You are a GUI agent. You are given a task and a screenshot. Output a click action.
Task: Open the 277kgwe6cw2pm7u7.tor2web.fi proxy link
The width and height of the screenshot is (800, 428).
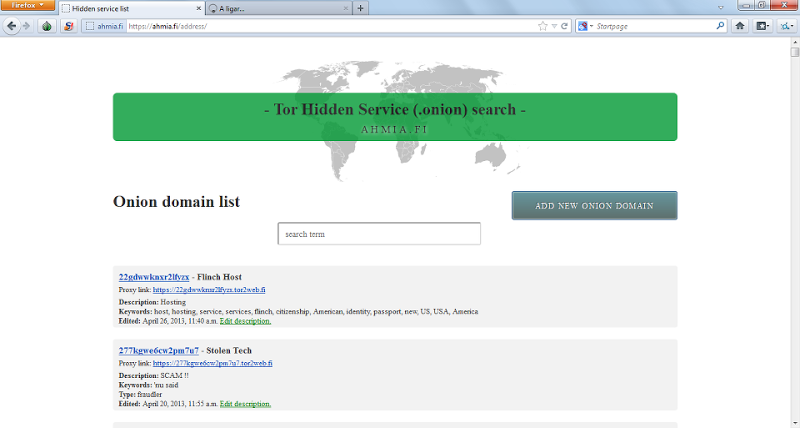212,363
